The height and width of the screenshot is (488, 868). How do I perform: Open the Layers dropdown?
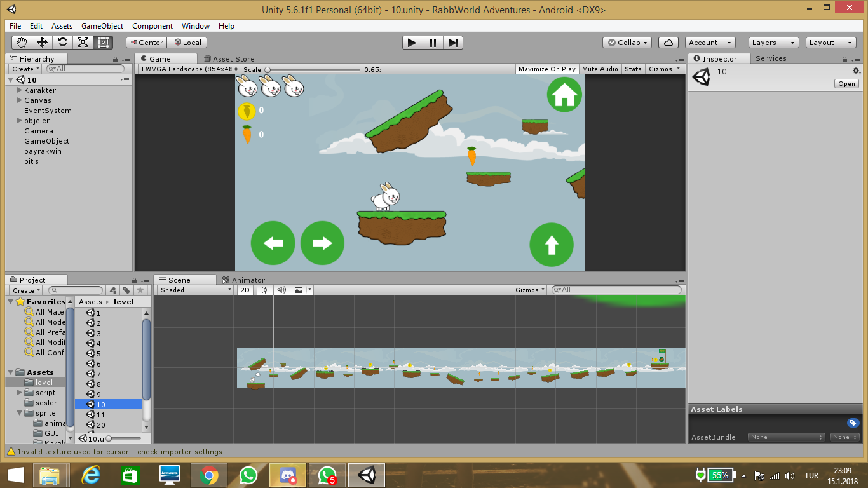coord(773,43)
